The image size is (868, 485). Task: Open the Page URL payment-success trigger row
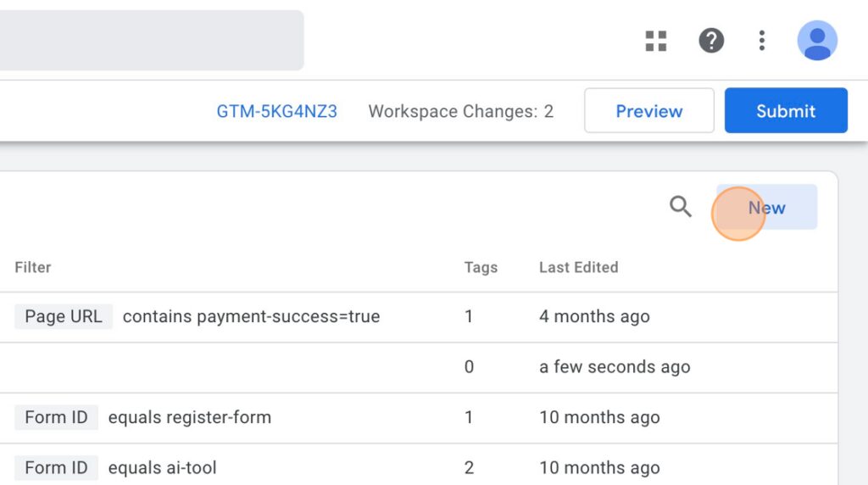point(419,316)
